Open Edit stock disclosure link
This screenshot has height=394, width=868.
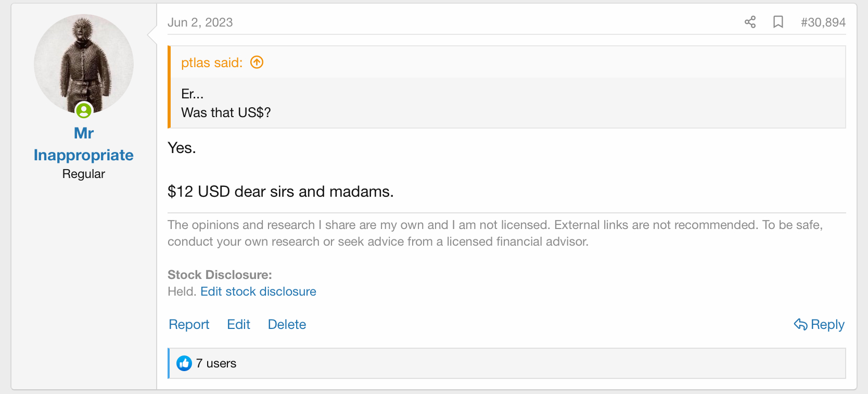(258, 291)
